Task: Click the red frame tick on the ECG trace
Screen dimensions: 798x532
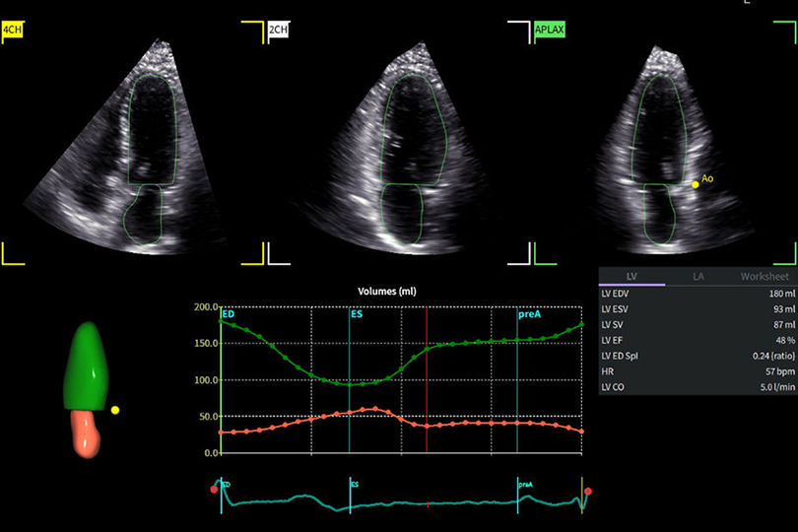Action: coord(428,504)
